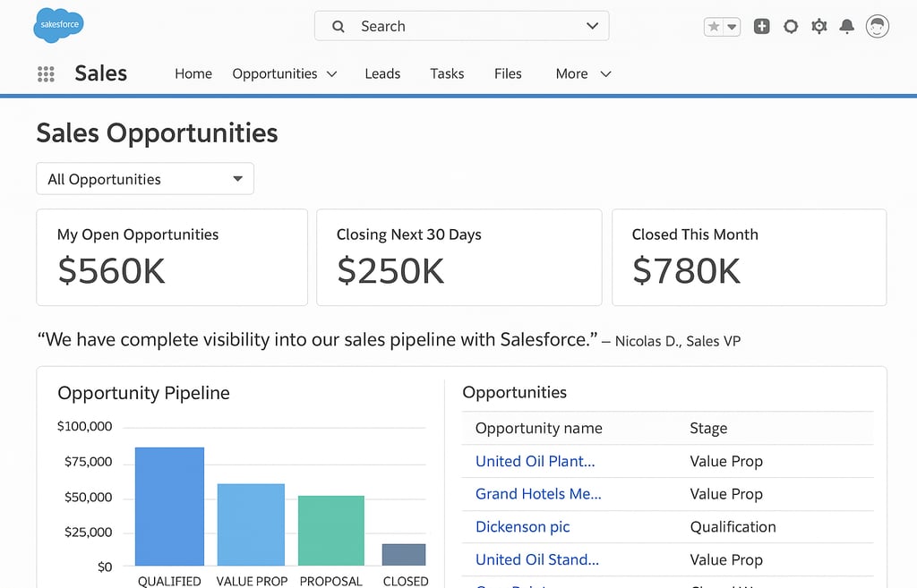Open the setup gear icon
The height and width of the screenshot is (588, 917).
818,27
